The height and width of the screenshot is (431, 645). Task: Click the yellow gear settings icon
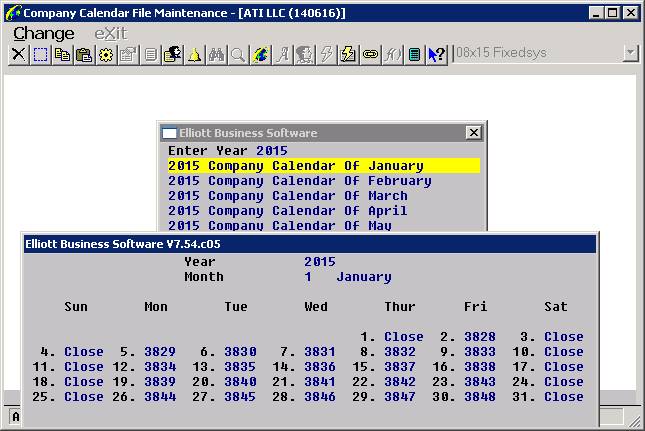[106, 54]
